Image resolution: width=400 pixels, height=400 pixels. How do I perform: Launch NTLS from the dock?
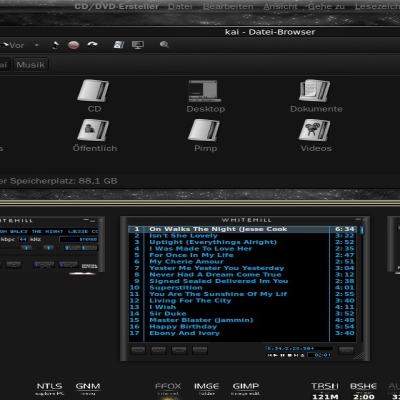click(x=49, y=389)
